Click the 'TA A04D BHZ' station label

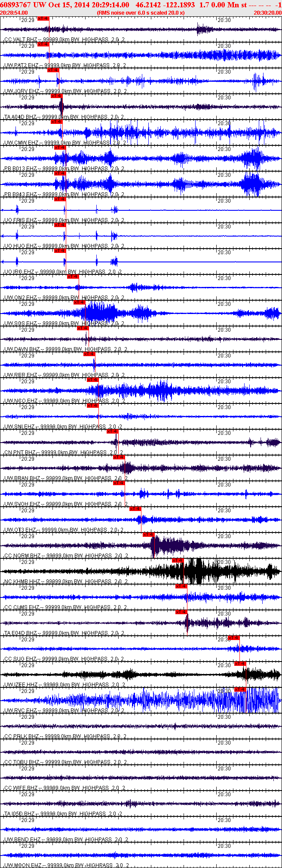(20, 117)
